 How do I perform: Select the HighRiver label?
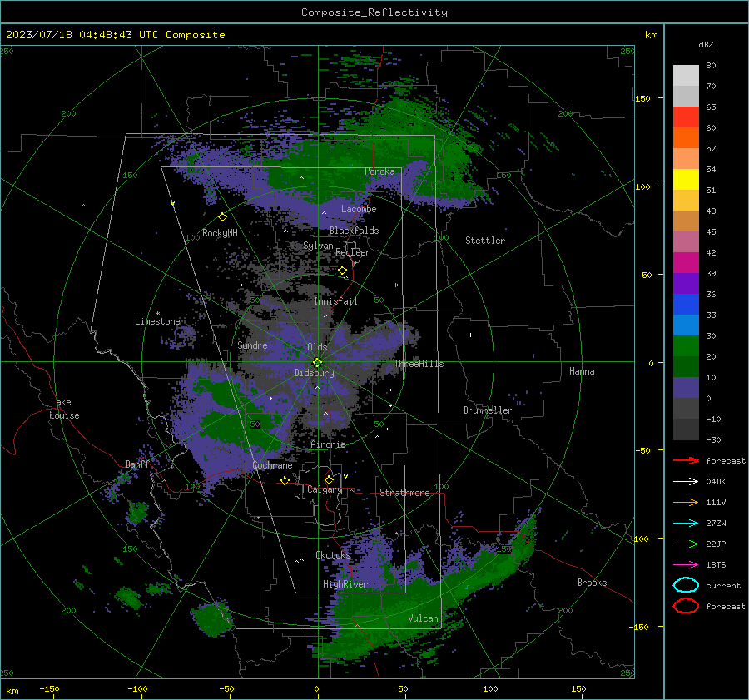click(x=345, y=584)
